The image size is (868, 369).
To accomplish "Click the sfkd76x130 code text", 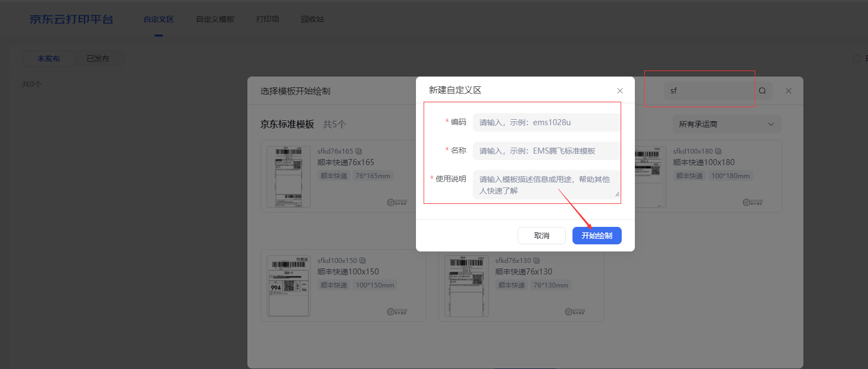I will point(513,261).
